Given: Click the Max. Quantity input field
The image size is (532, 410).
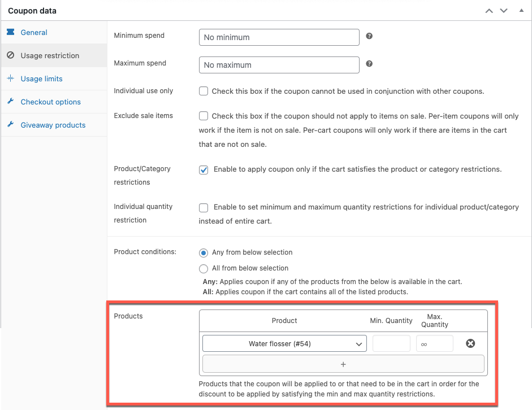Looking at the screenshot, I should [x=435, y=343].
